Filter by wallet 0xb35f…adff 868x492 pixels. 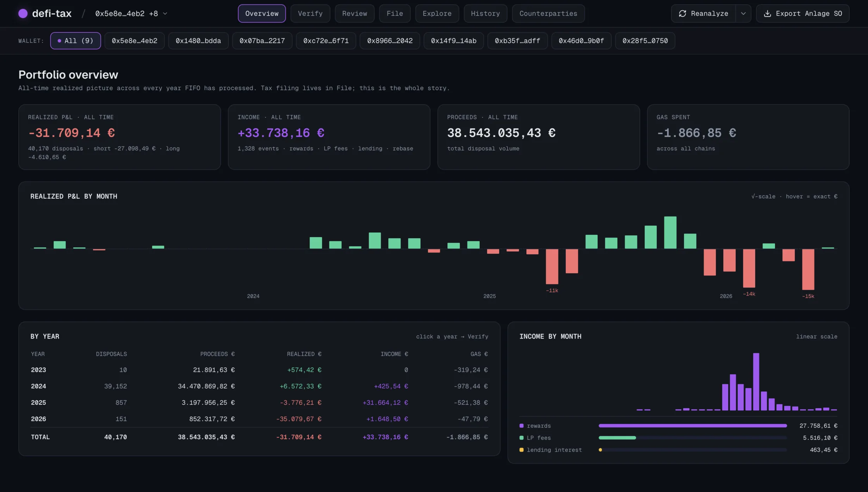(517, 41)
